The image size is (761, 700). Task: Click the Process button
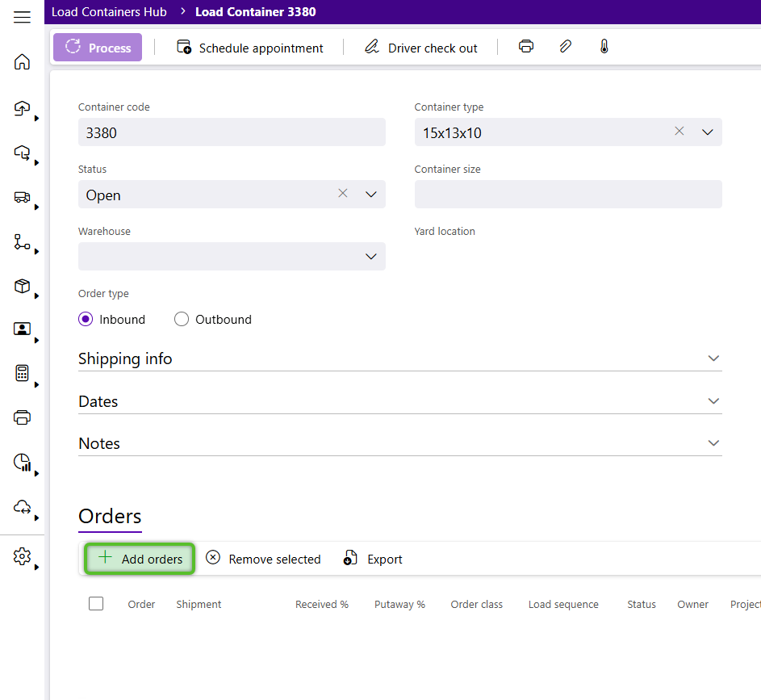pos(98,47)
